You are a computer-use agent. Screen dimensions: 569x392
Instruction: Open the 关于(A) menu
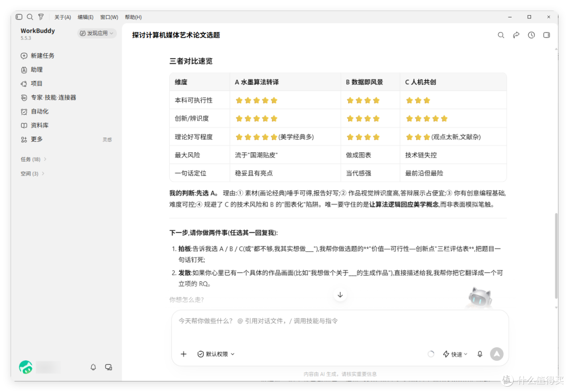click(x=63, y=17)
